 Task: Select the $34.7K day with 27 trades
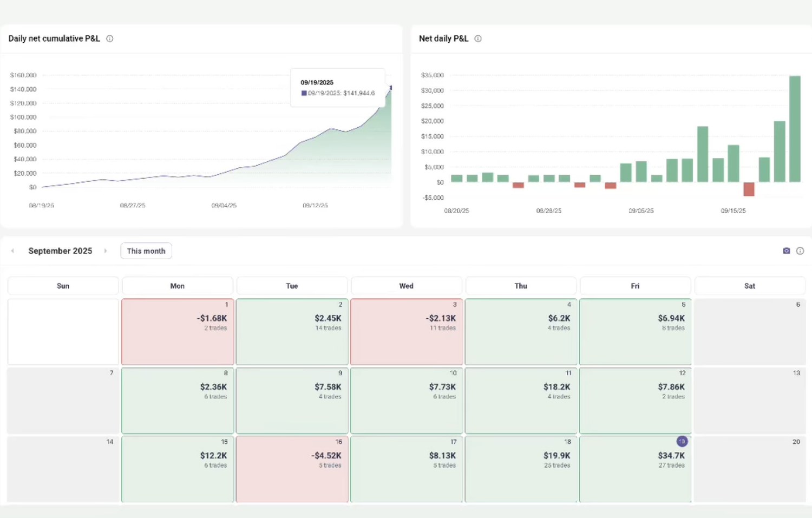[636, 469]
